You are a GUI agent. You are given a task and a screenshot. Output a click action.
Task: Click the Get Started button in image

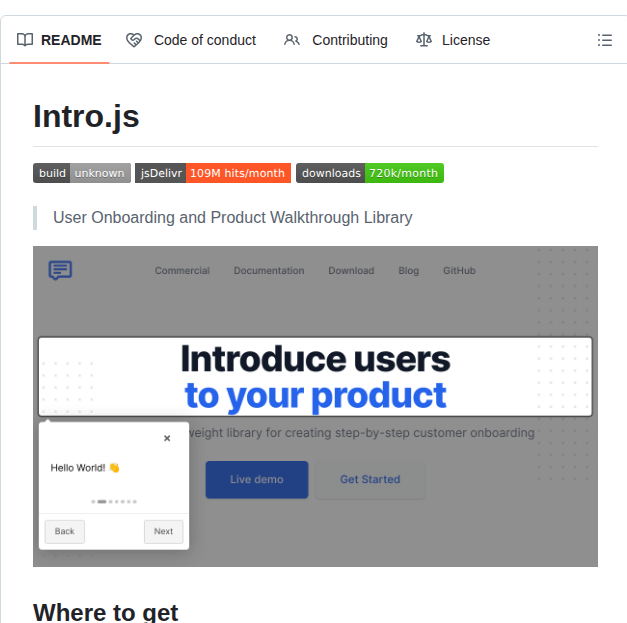[370, 479]
